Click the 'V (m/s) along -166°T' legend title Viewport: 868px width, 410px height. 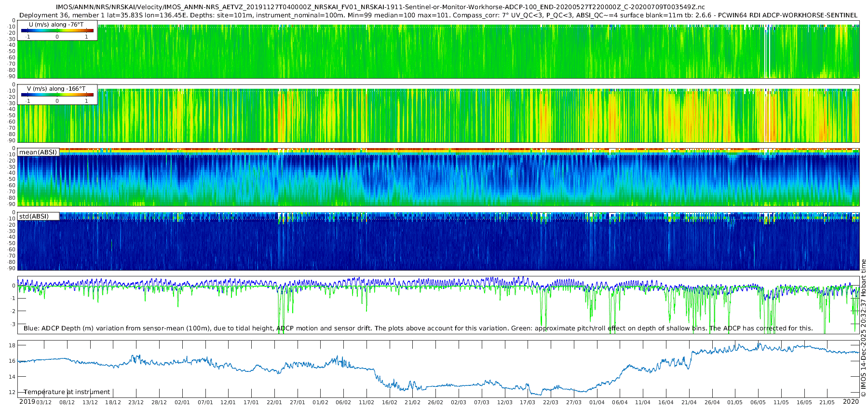(x=56, y=89)
